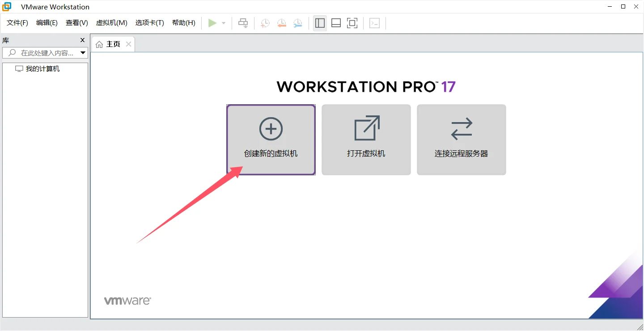Click the 打开虚拟机 button
This screenshot has width=644, height=331.
(366, 140)
